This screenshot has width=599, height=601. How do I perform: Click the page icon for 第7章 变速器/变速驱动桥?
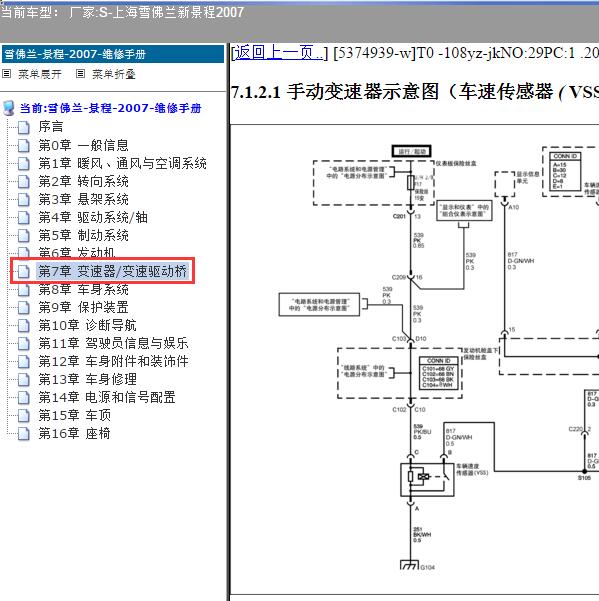(x=24, y=271)
